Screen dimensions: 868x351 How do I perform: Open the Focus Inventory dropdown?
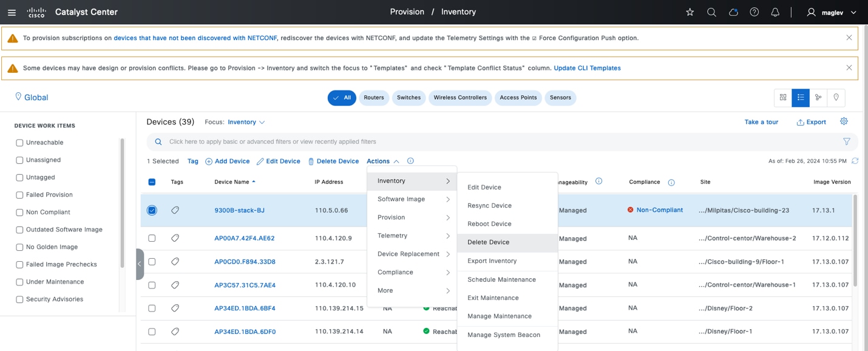[246, 122]
